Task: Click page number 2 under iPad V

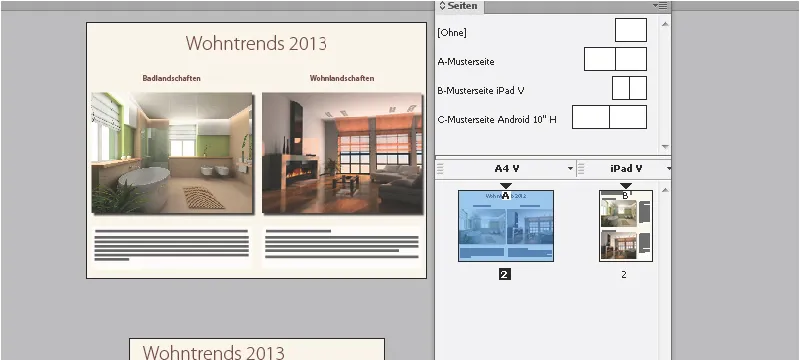Action: coord(623,275)
